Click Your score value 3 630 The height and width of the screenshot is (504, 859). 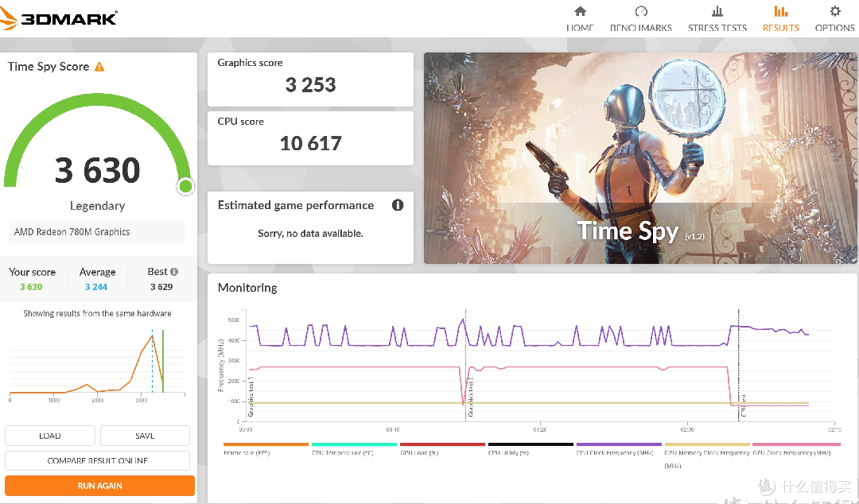point(31,286)
